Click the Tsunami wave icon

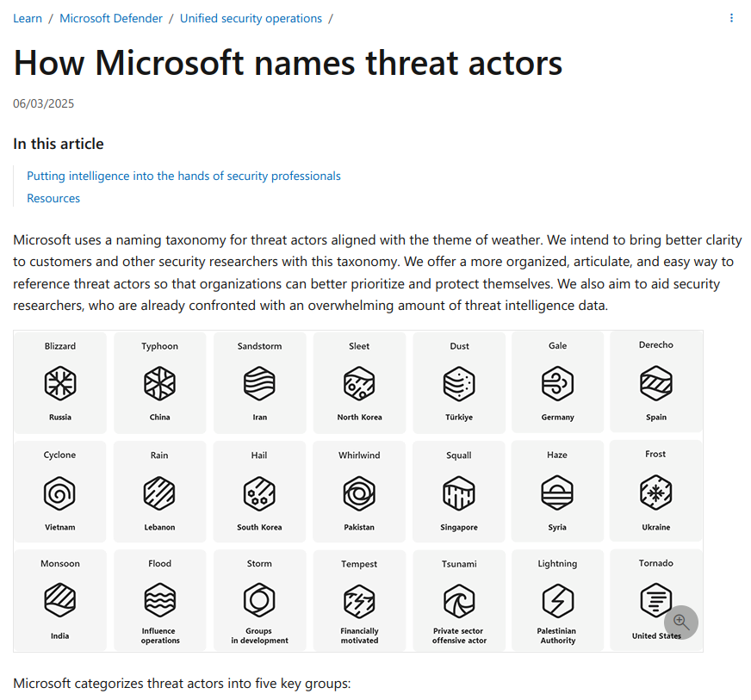pyautogui.click(x=459, y=601)
